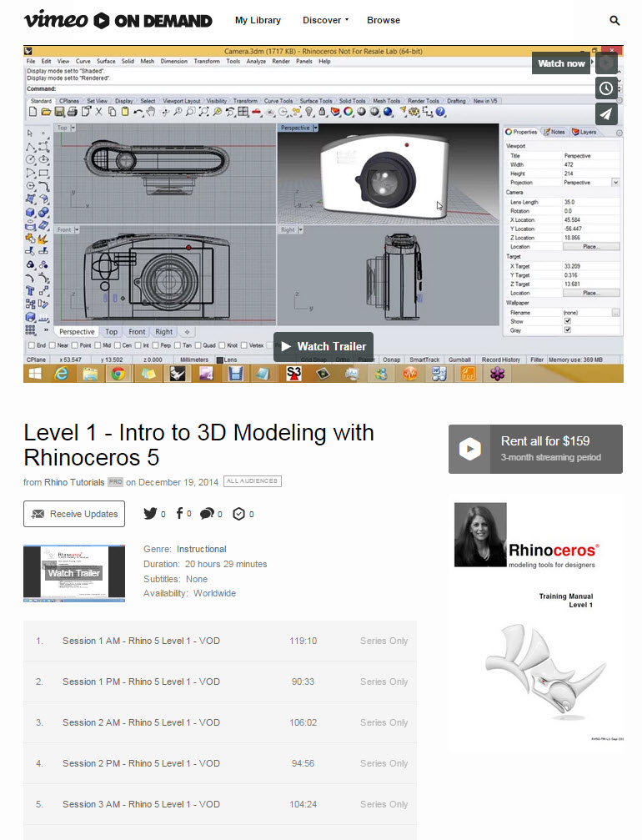
Task: Click the comments speech bubble icon
Action: 207,514
